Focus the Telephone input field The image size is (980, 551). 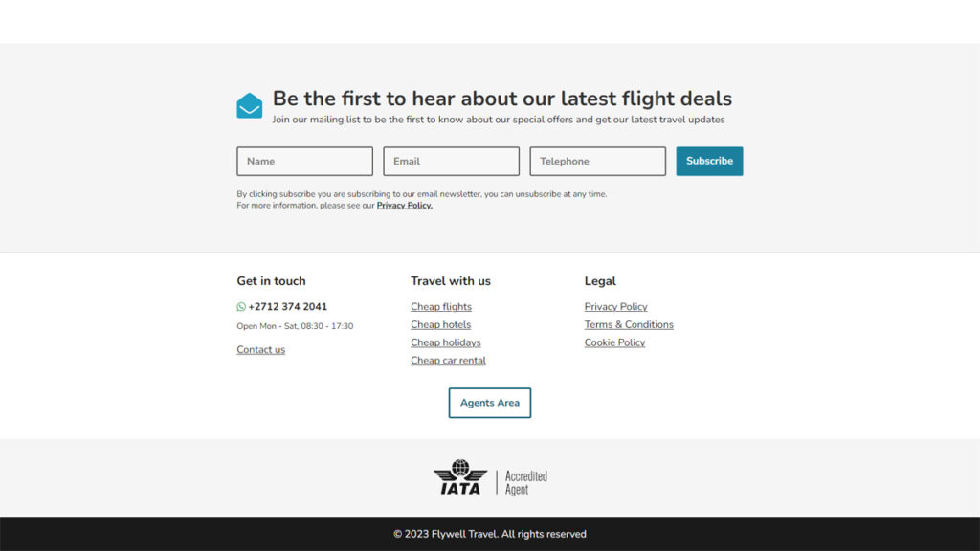point(597,161)
